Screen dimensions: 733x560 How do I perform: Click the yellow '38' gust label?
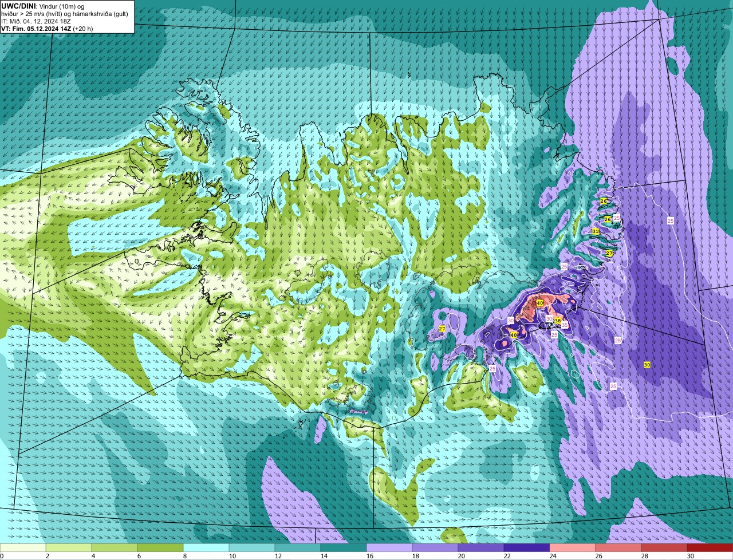pyautogui.click(x=557, y=321)
